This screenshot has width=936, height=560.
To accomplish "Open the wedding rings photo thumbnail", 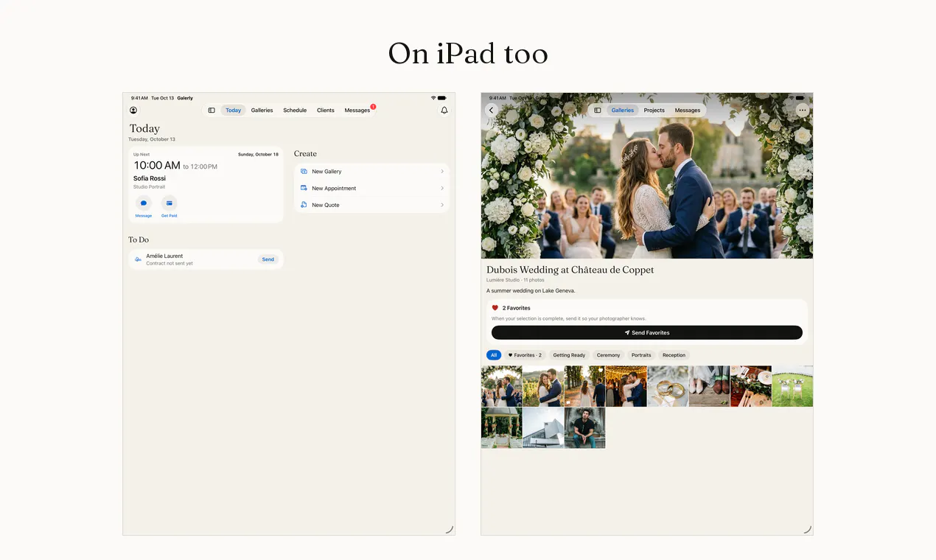I will click(x=668, y=386).
